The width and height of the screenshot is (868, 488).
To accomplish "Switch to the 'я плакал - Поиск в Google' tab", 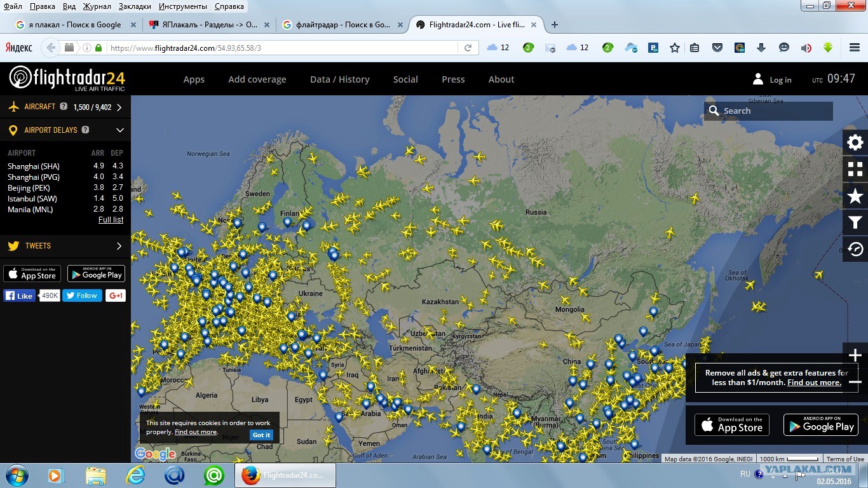I will point(76,25).
